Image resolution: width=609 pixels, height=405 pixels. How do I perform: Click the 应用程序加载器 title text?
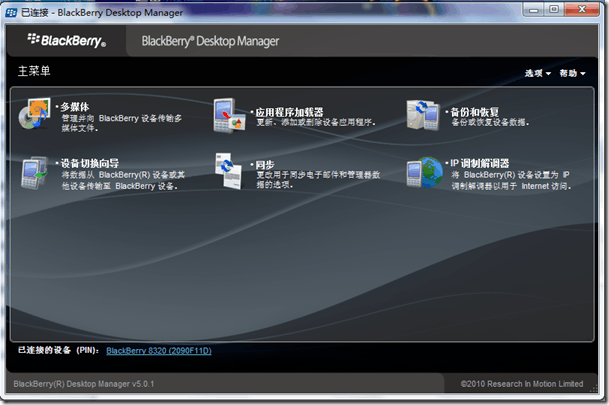click(289, 112)
